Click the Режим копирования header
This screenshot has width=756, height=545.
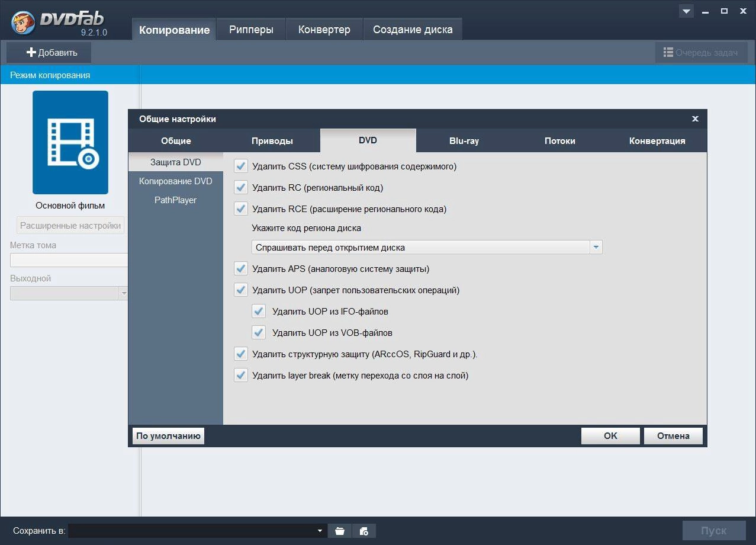pyautogui.click(x=50, y=75)
